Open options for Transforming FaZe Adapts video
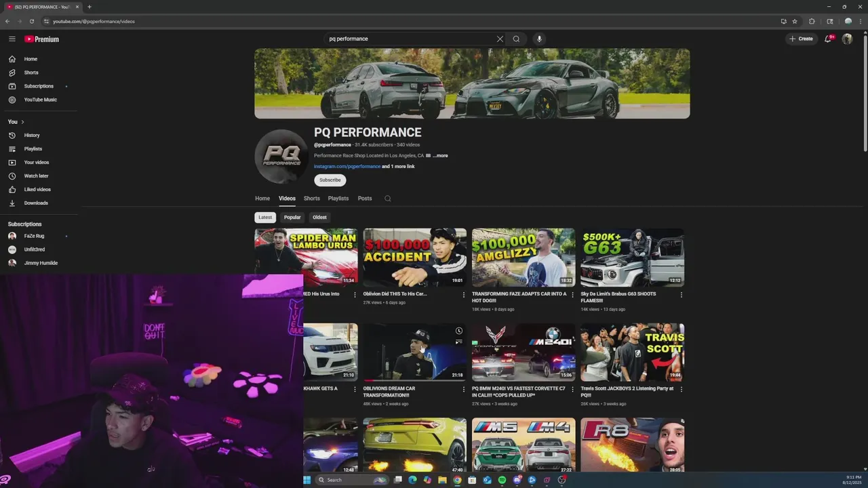 click(x=572, y=295)
